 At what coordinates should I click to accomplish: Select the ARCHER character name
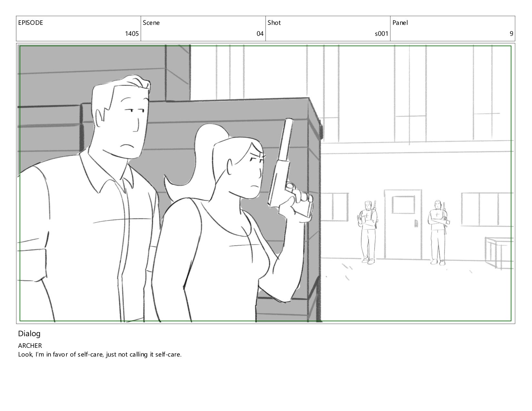30,346
